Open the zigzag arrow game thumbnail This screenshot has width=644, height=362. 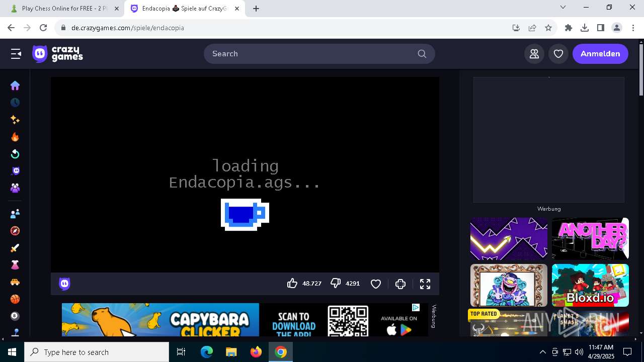pos(509,239)
